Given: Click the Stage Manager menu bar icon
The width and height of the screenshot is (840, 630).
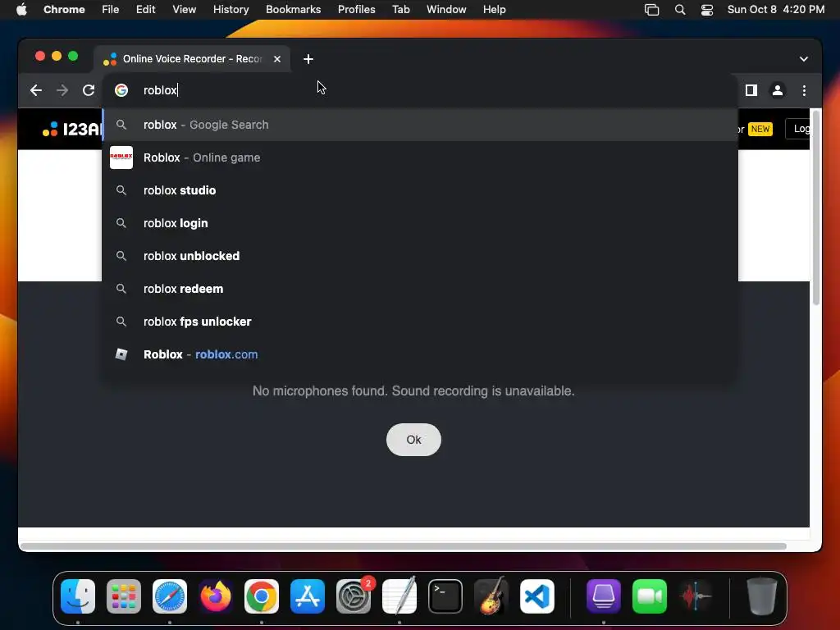Looking at the screenshot, I should (651, 10).
